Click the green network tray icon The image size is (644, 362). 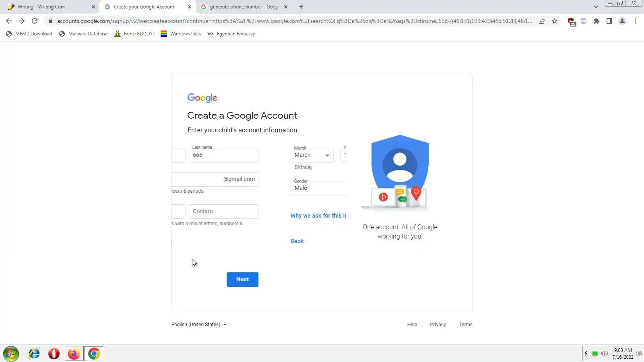(x=595, y=354)
